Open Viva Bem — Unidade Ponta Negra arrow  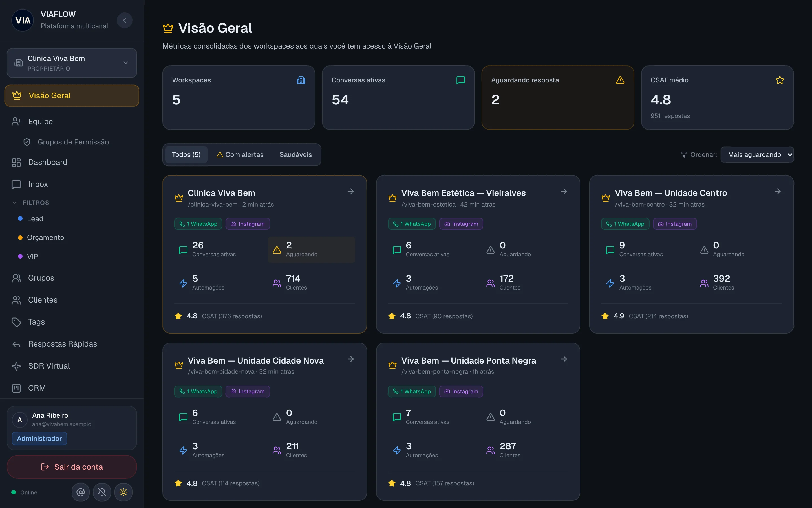click(564, 359)
